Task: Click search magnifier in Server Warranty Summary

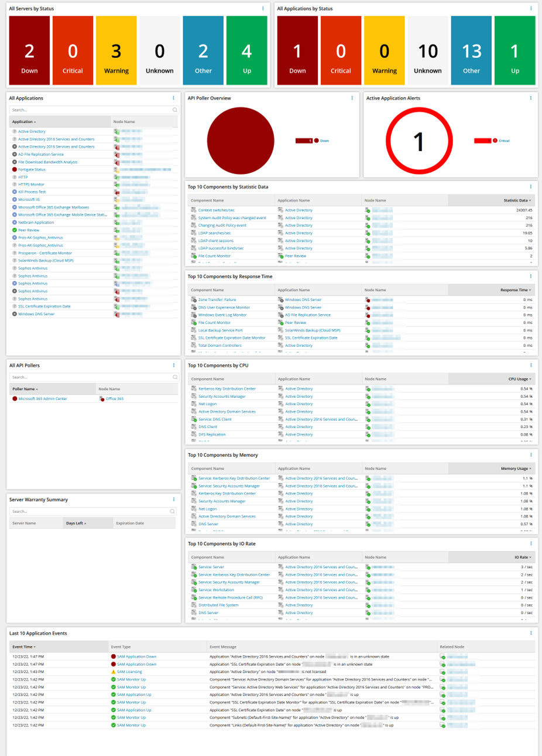Action: [172, 511]
